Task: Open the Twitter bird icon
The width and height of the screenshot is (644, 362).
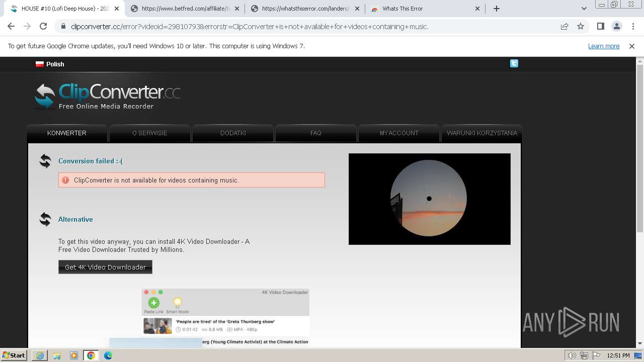Action: click(x=514, y=63)
